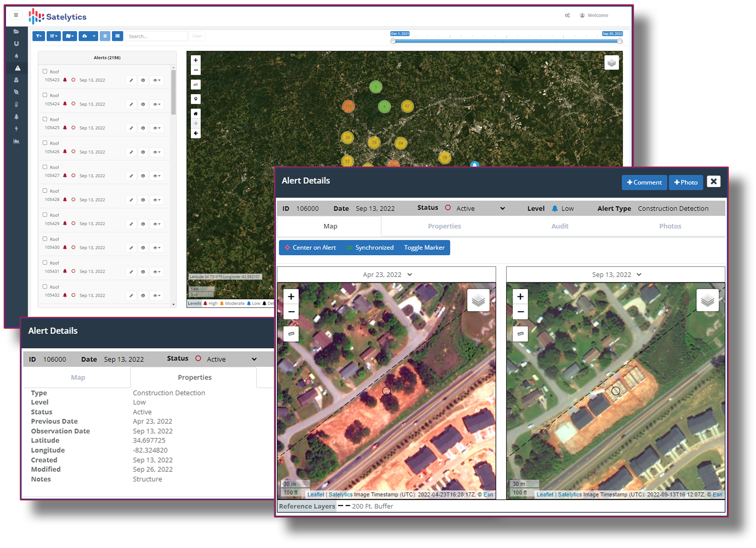Image resolution: width=756 pixels, height=548 pixels.
Task: Click the magnet icon in the sidebar
Action: [x=16, y=44]
